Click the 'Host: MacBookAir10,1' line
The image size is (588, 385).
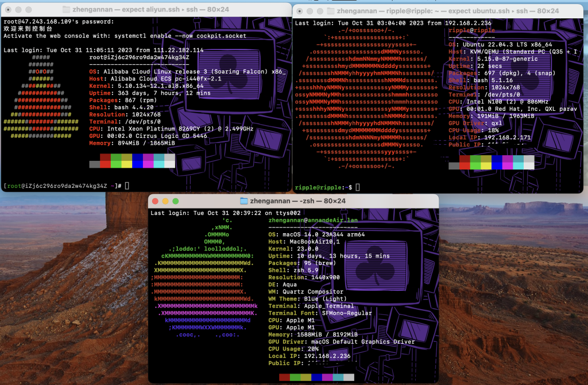(x=304, y=242)
